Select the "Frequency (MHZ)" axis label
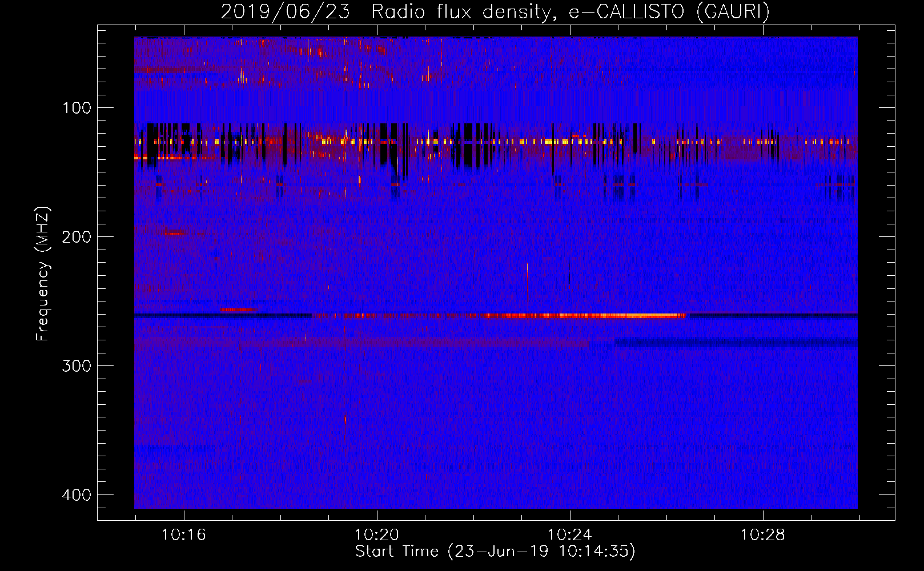 pyautogui.click(x=43, y=274)
